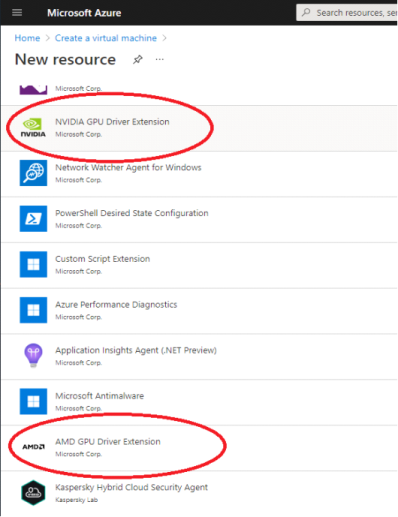This screenshot has height=517, width=398.
Task: Pin the New resource blade
Action: pos(138,60)
